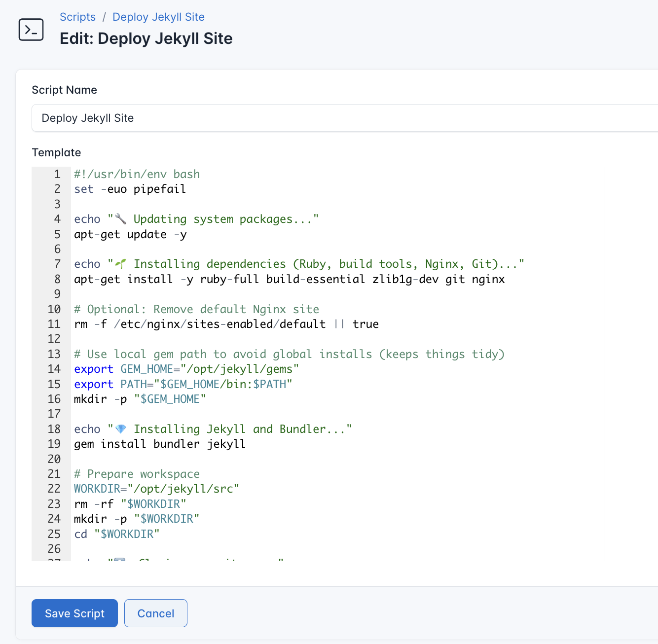
Task: Click the set -euo pipefail line
Action: tap(130, 189)
